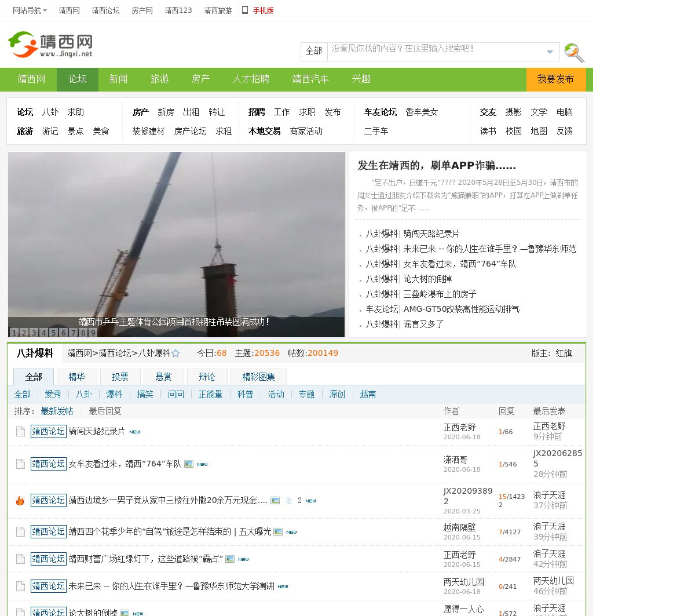Click the magnifier search icon
This screenshot has height=616, width=695.
(x=573, y=52)
